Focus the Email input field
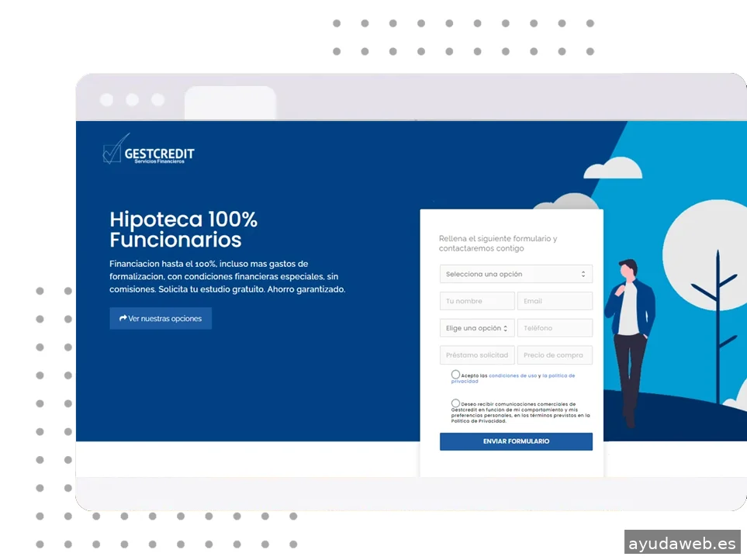Image resolution: width=747 pixels, height=560 pixels. coord(555,301)
